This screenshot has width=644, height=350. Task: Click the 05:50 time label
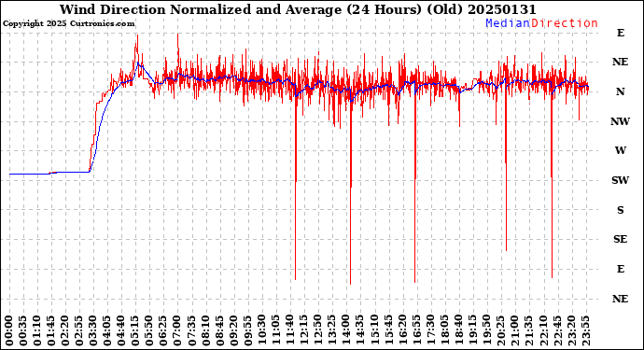pyautogui.click(x=150, y=331)
